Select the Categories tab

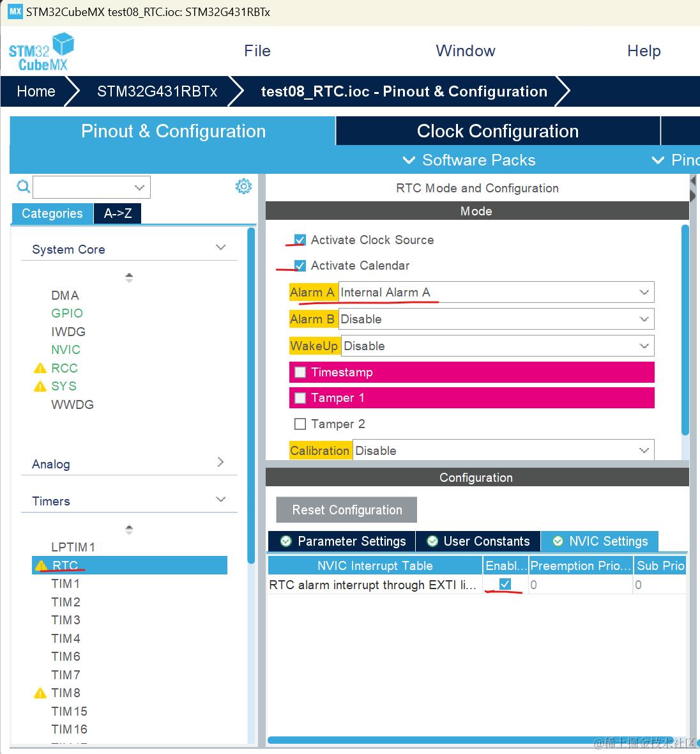tap(52, 213)
